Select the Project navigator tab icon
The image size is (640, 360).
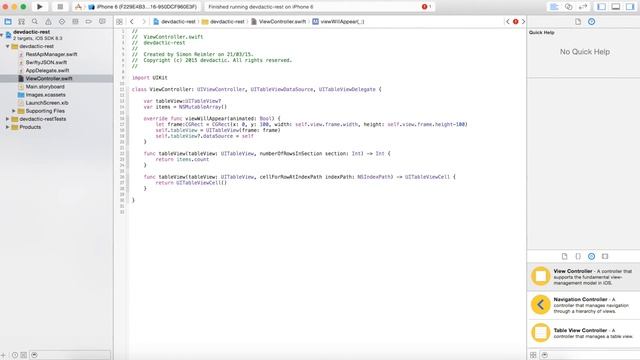click(x=8, y=22)
